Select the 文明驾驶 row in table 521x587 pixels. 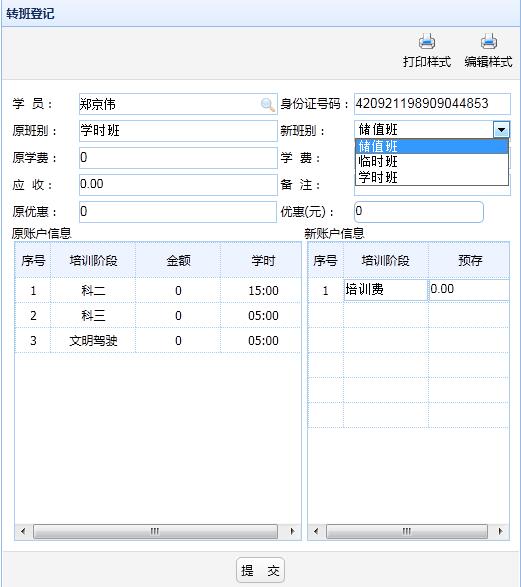158,340
